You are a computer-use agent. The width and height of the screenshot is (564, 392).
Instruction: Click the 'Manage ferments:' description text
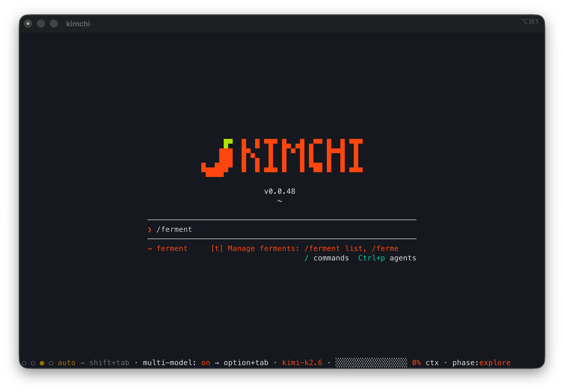[263, 248]
